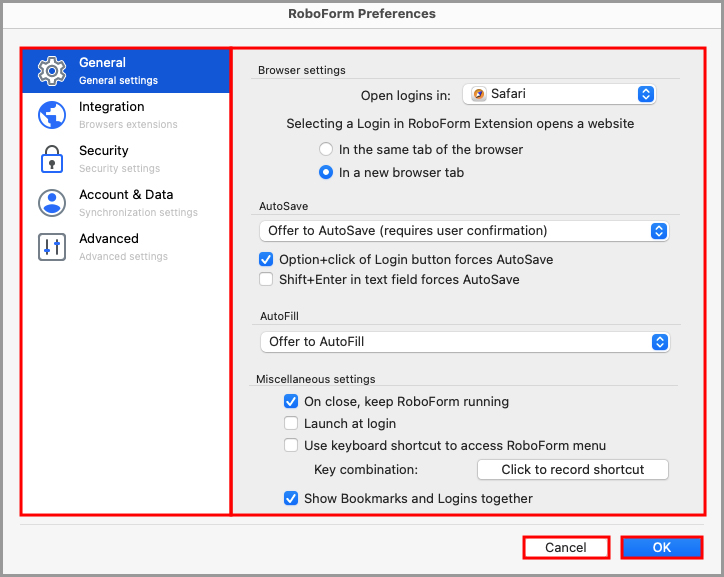724x577 pixels.
Task: Click the 'RoboForm Preferences' window title
Action: coord(362,14)
